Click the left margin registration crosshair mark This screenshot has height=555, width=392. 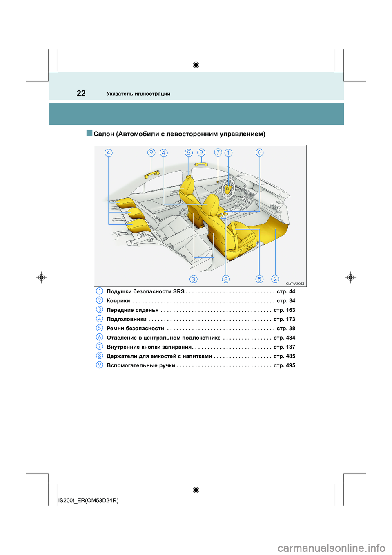tap(41, 277)
